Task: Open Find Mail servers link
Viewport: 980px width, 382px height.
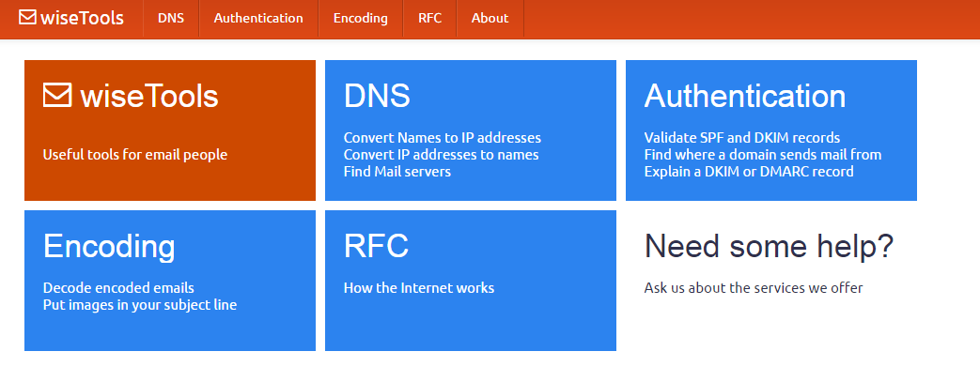Action: point(397,171)
